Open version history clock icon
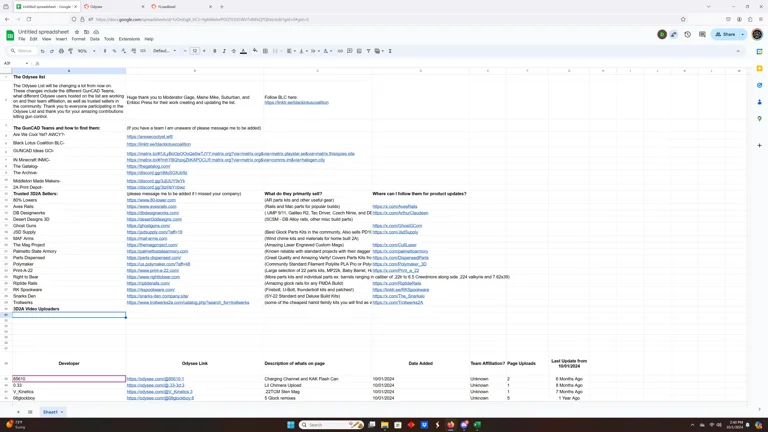768x432 pixels. 687,34
